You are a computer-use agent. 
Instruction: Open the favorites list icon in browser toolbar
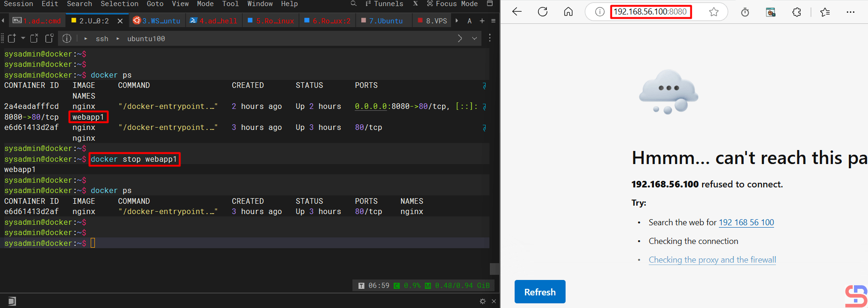pyautogui.click(x=825, y=12)
